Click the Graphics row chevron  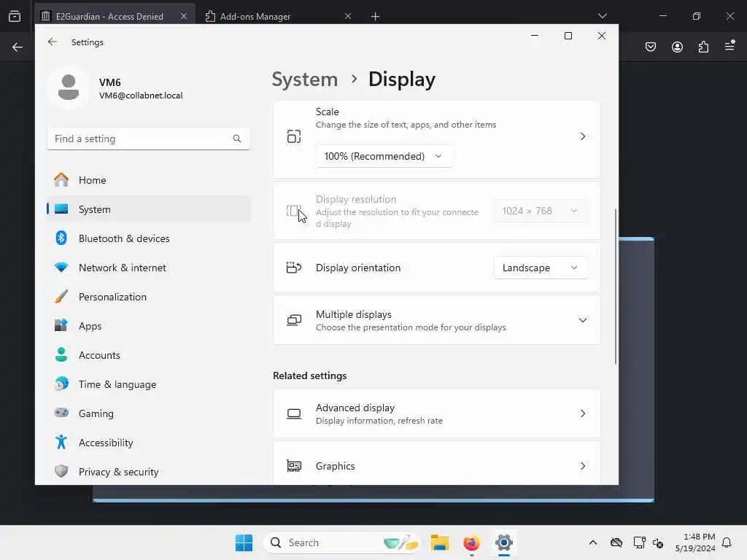583,466
